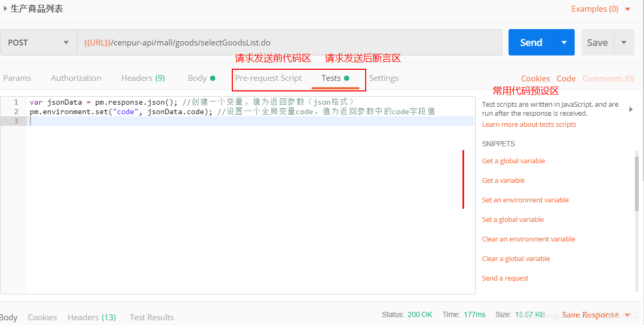644x325 pixels.
Task: Open the Save Response dropdown
Action: point(595,315)
